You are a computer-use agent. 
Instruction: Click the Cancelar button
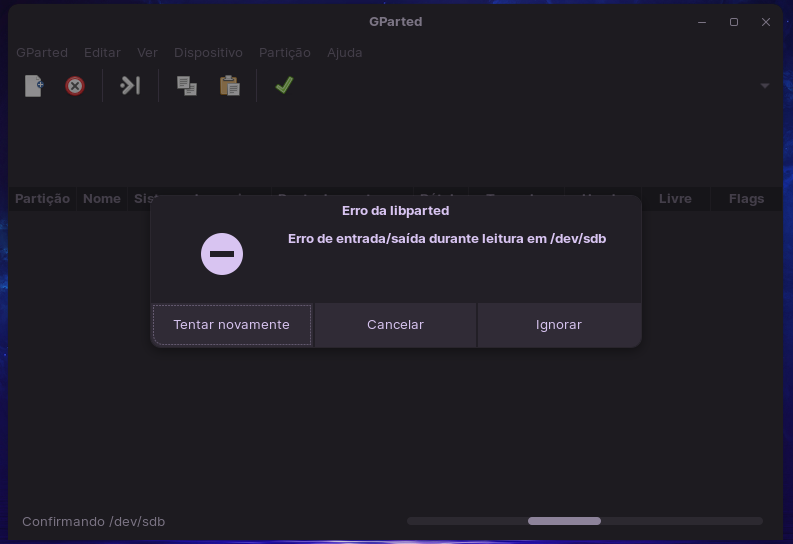tap(395, 325)
